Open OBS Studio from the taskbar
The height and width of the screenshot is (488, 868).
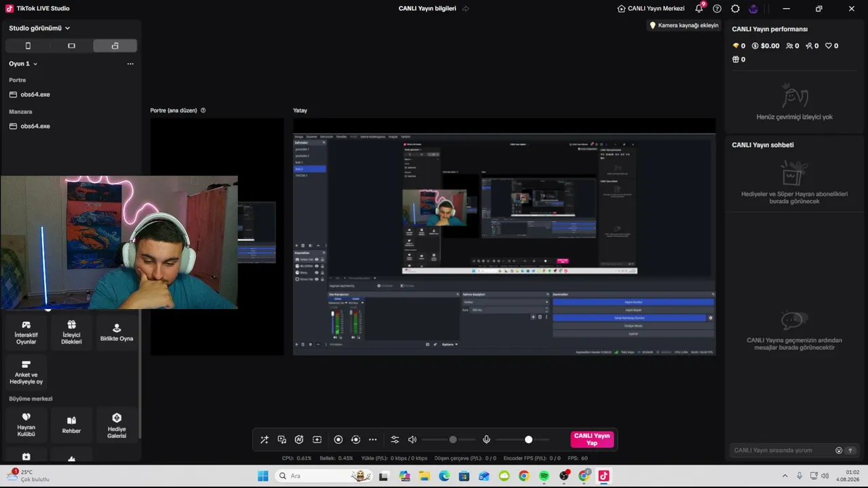pos(564,476)
